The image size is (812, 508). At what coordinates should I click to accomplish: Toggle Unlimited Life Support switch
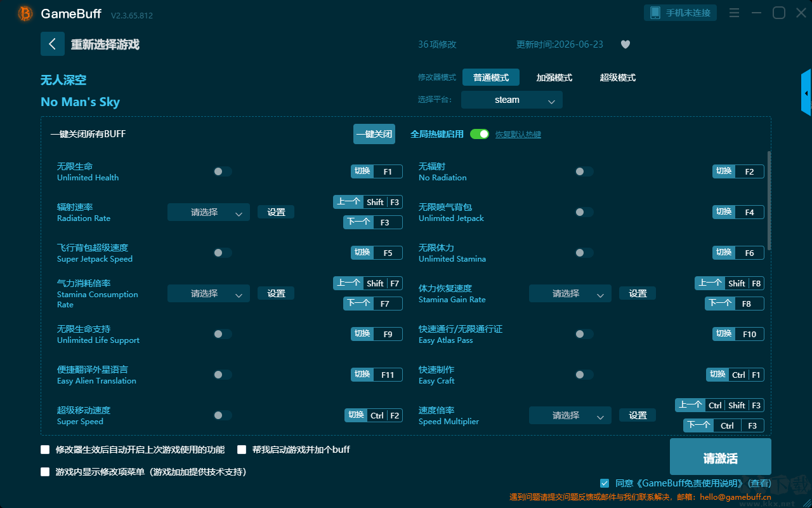pyautogui.click(x=223, y=334)
